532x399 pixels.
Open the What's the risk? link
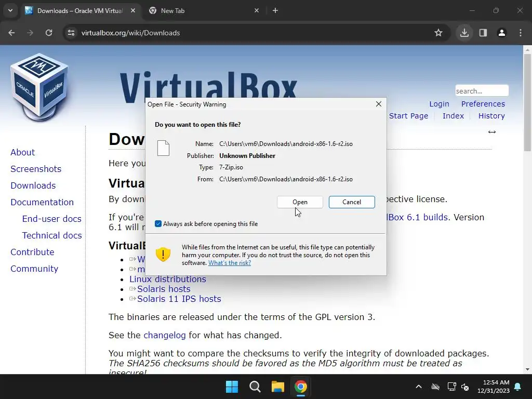point(229,262)
